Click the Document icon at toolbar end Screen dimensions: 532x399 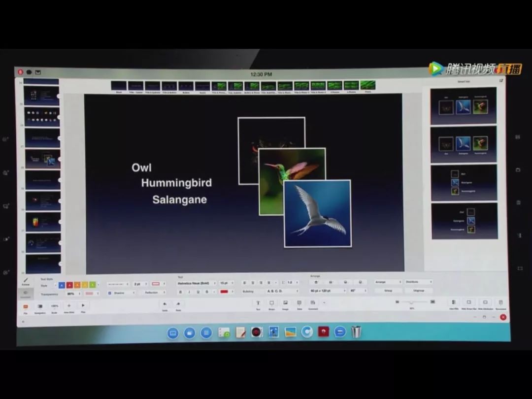click(500, 302)
